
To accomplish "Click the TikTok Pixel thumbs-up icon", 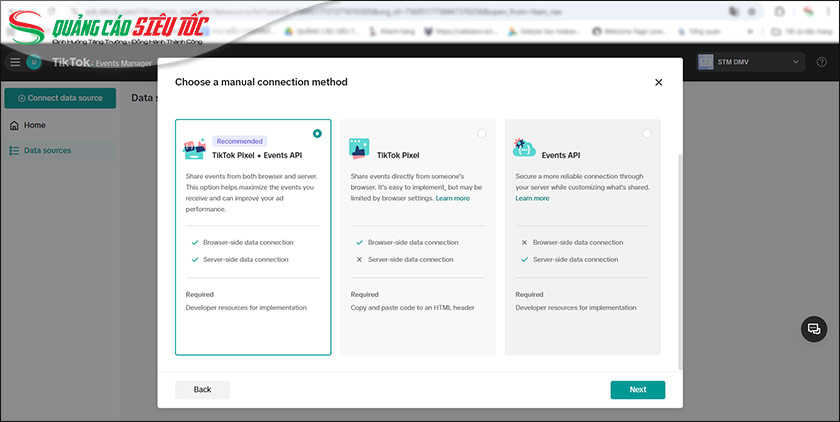I will click(x=359, y=149).
